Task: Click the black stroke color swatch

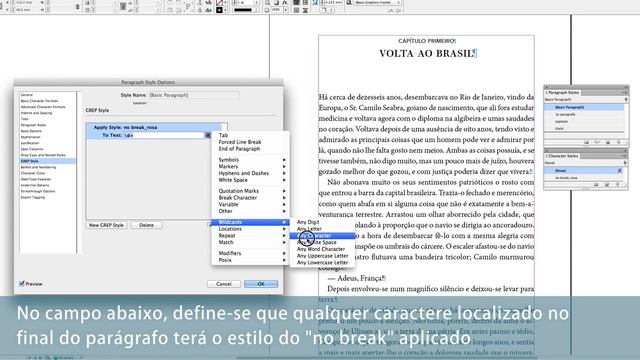Action: (x=220, y=10)
